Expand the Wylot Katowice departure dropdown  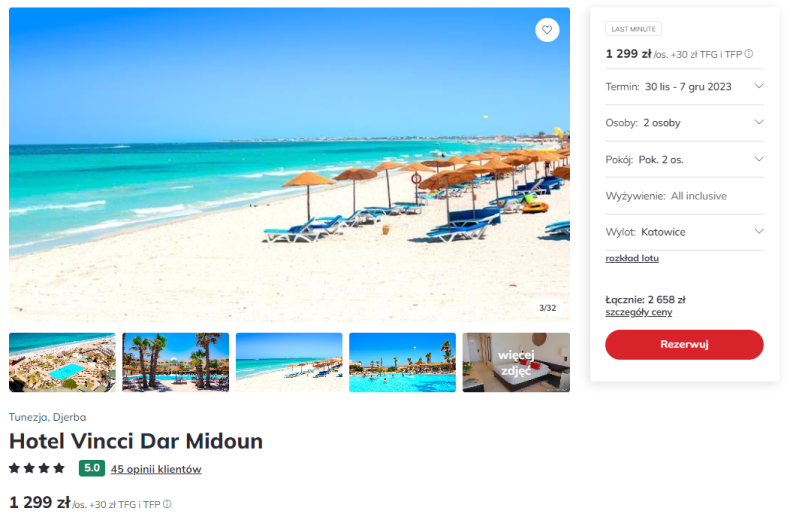pos(684,232)
